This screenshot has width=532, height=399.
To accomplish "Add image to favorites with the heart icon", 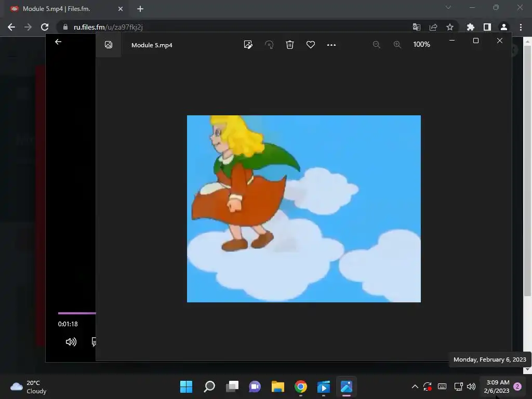I will coord(311,45).
